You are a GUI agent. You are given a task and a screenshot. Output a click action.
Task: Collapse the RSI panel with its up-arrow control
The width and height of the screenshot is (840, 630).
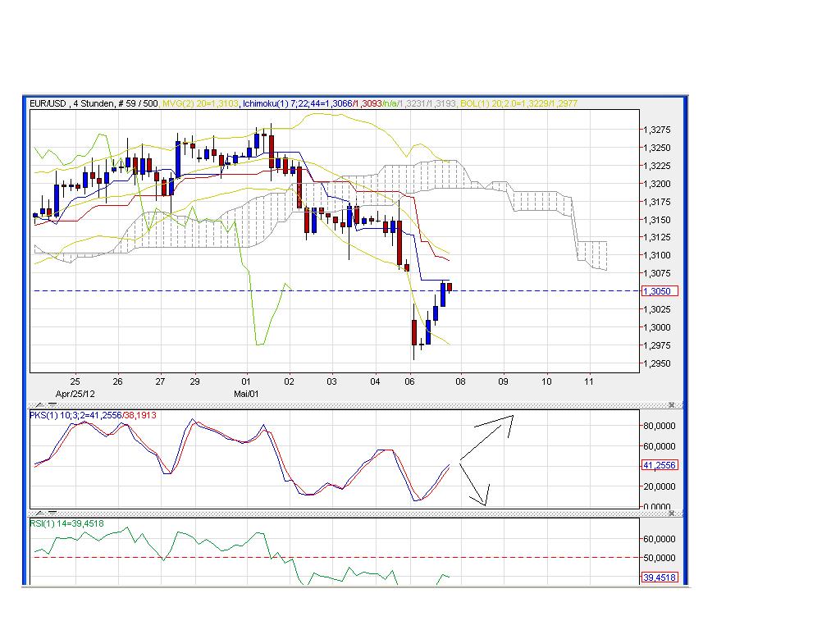pyautogui.click(x=39, y=512)
